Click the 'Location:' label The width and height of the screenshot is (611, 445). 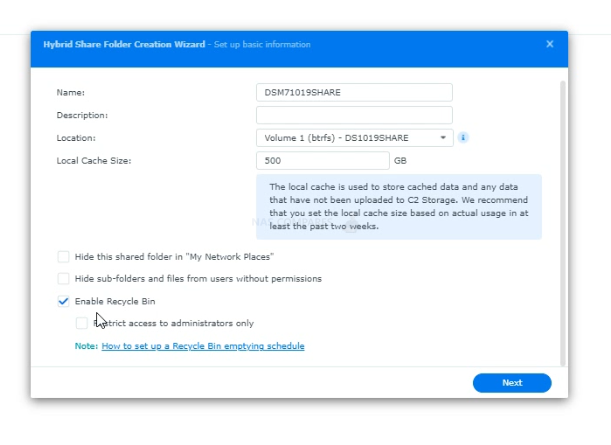[76, 138]
